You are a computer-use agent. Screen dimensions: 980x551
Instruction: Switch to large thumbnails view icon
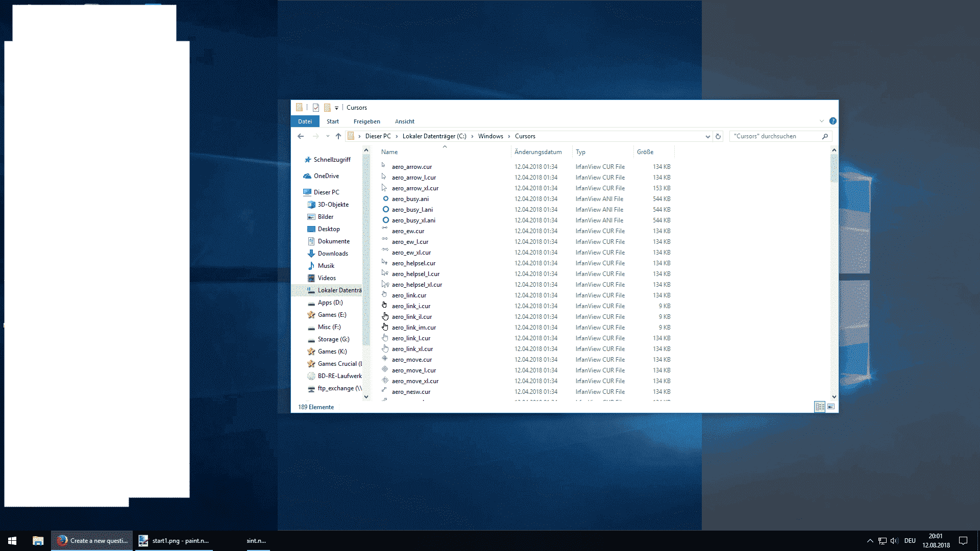click(831, 407)
